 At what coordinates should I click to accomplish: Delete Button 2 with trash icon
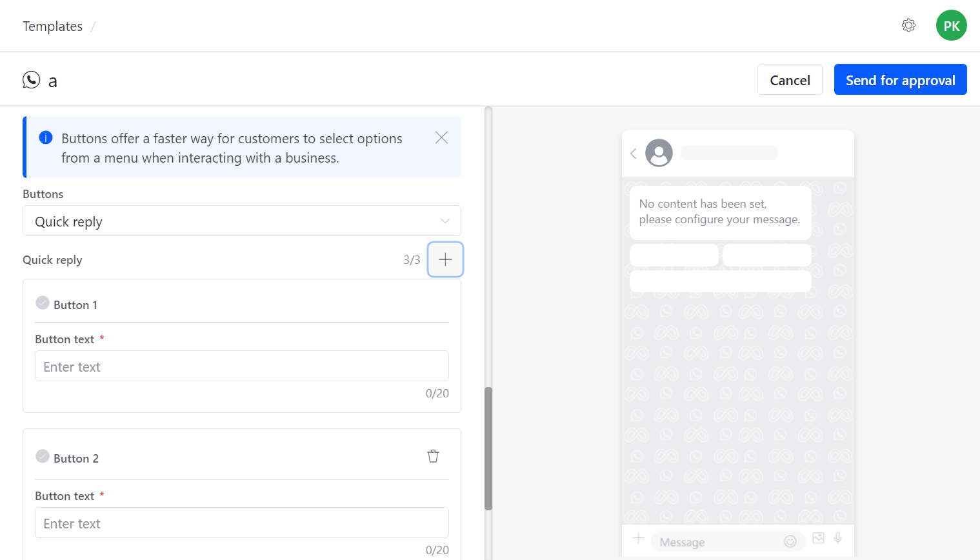(x=433, y=456)
